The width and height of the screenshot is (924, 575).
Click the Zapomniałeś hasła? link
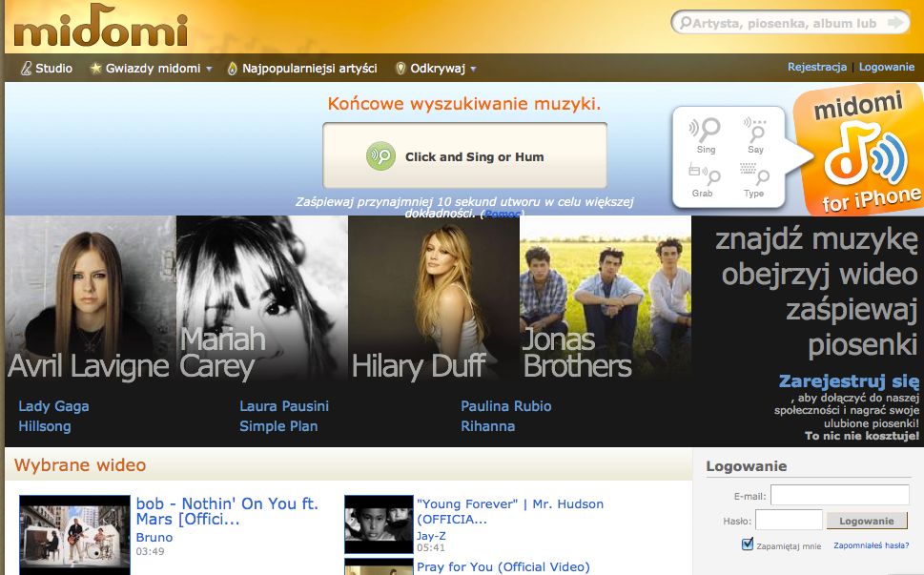coord(871,545)
